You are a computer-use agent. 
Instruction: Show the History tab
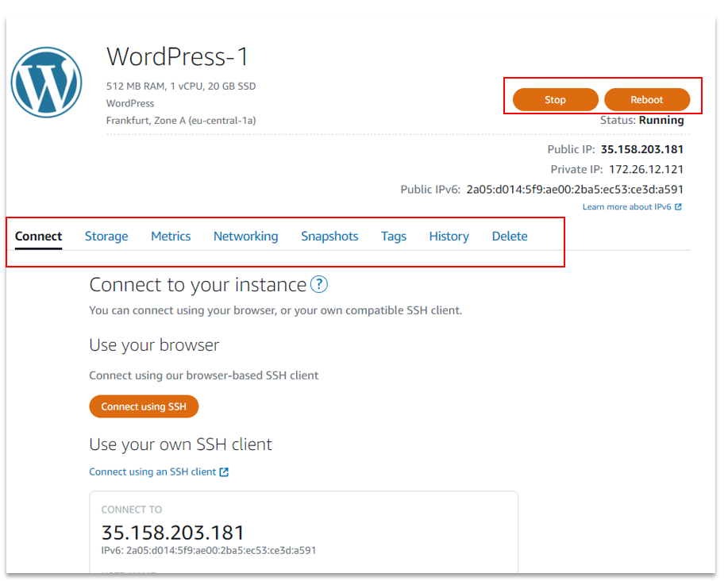(449, 237)
